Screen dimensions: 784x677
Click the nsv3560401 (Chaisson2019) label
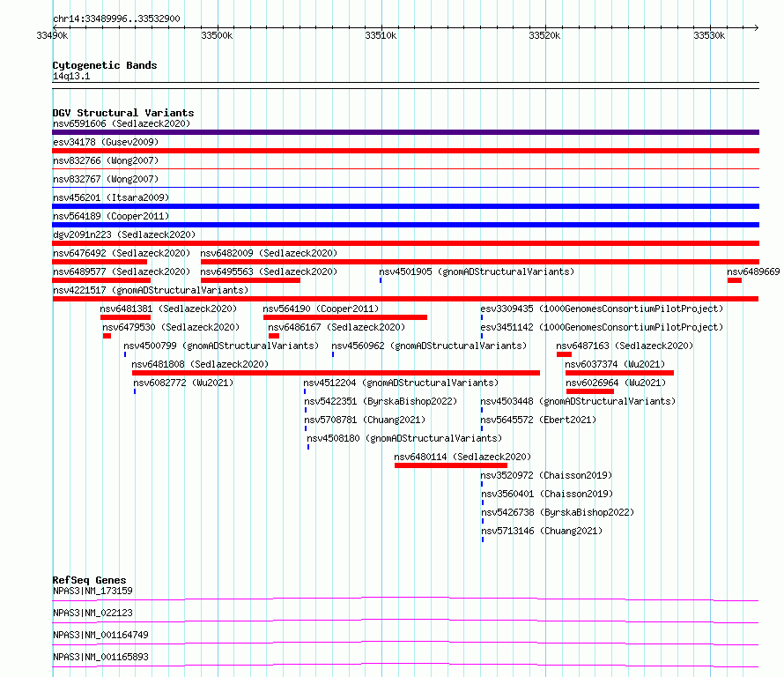point(547,494)
